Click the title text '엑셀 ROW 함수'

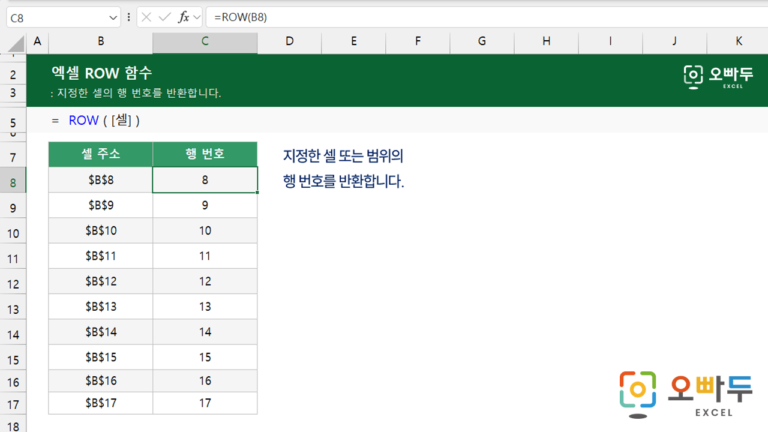(x=101, y=73)
